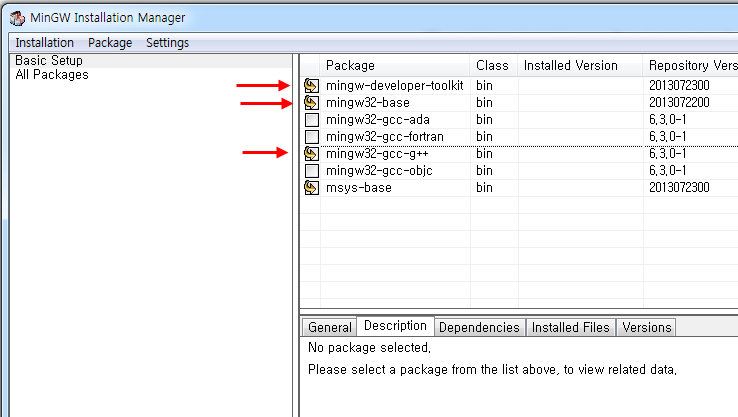Select the msys-base package name

pos(359,187)
